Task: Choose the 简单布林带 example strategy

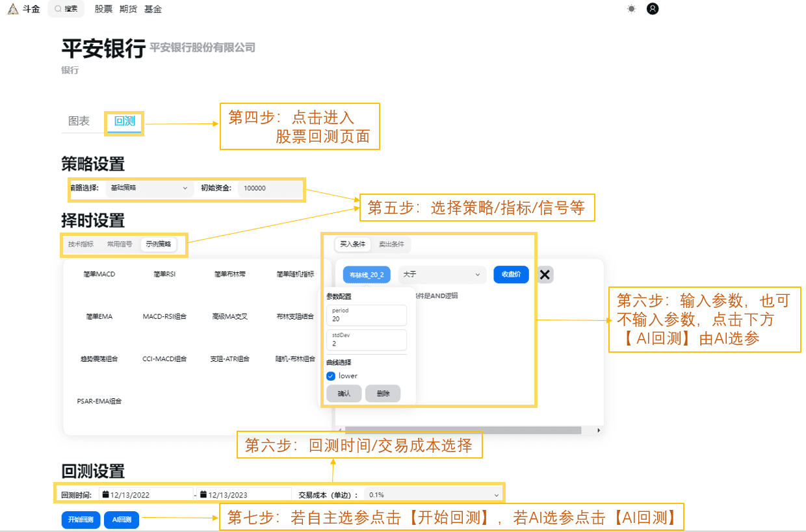Action: (x=230, y=274)
